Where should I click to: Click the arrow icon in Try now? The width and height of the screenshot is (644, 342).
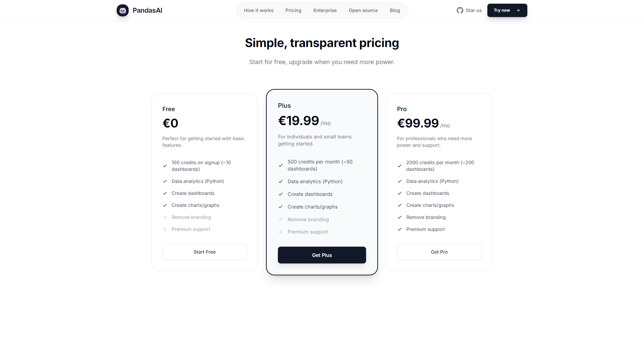tap(518, 10)
